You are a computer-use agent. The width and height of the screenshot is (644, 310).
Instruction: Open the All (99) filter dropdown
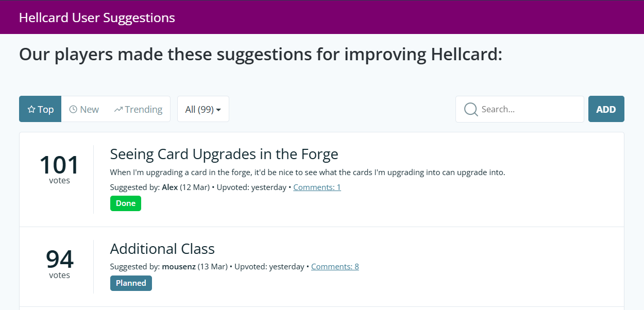[x=203, y=109]
